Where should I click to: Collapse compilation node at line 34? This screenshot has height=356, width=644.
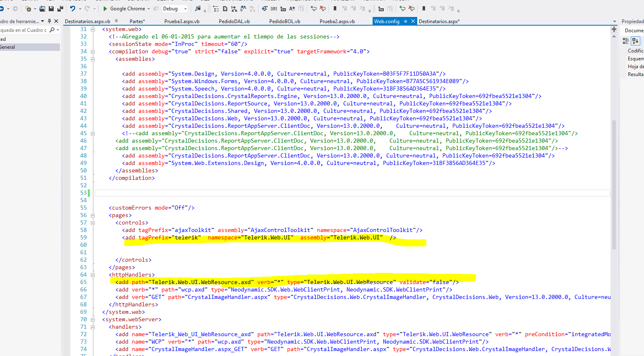[93, 52]
